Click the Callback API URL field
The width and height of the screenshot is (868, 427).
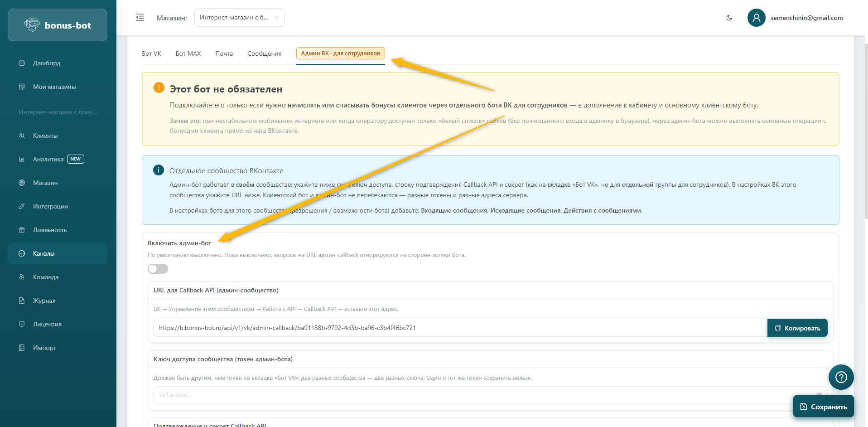[x=460, y=328]
